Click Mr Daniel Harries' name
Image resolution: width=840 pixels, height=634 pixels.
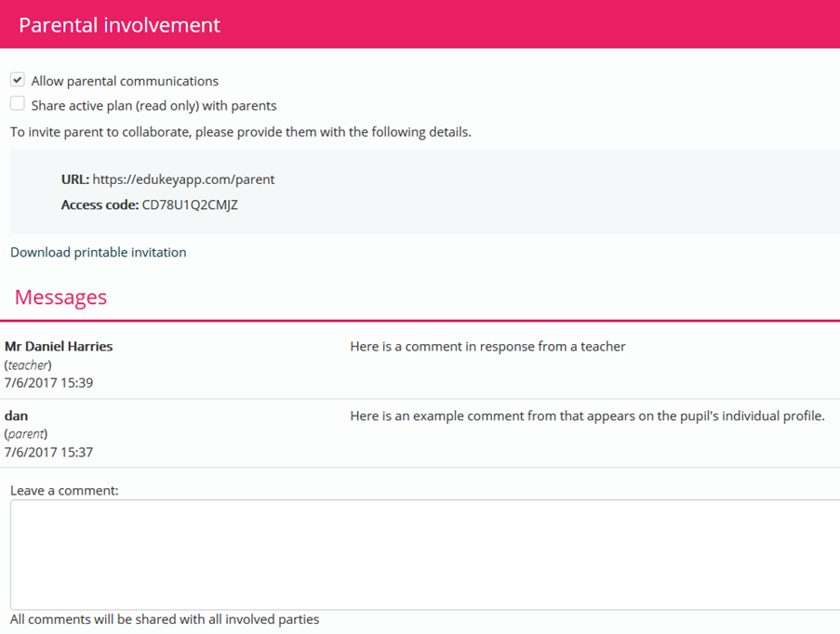[x=58, y=346]
